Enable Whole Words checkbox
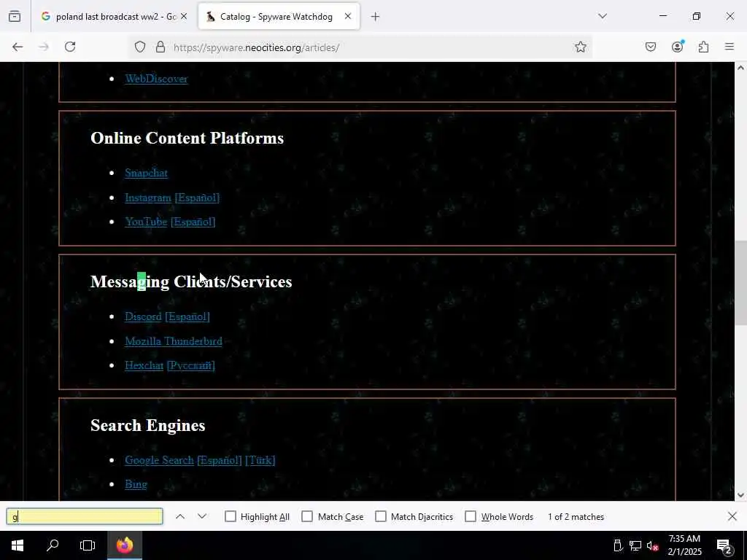 click(x=471, y=517)
